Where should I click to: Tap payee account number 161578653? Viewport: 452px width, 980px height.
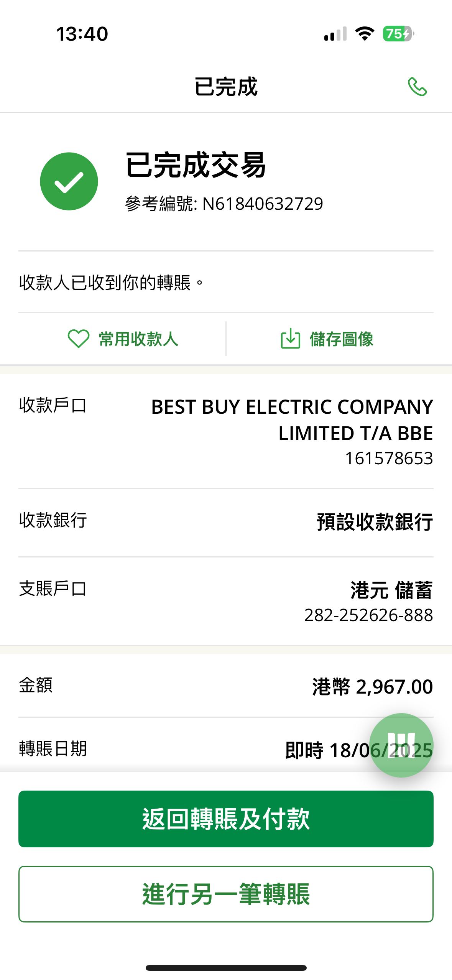coord(389,459)
